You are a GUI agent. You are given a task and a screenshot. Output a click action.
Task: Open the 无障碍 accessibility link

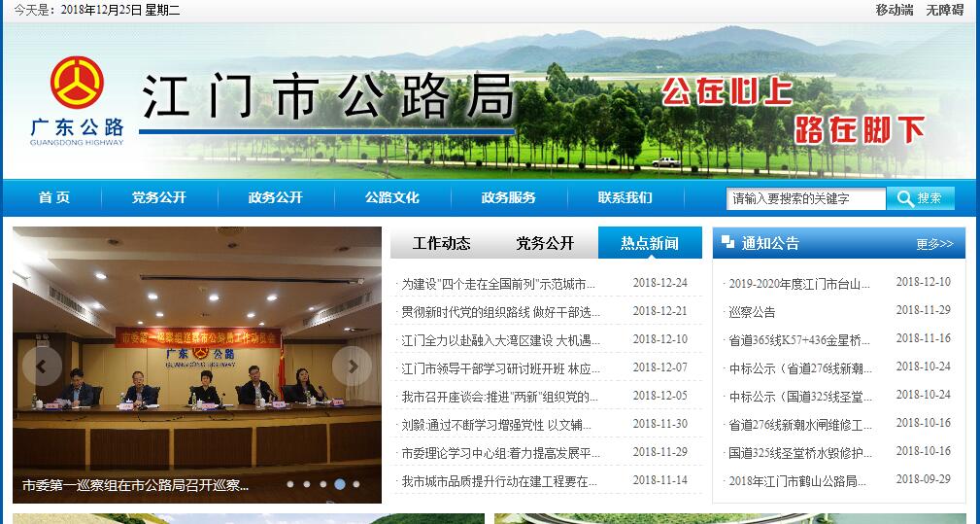point(944,10)
